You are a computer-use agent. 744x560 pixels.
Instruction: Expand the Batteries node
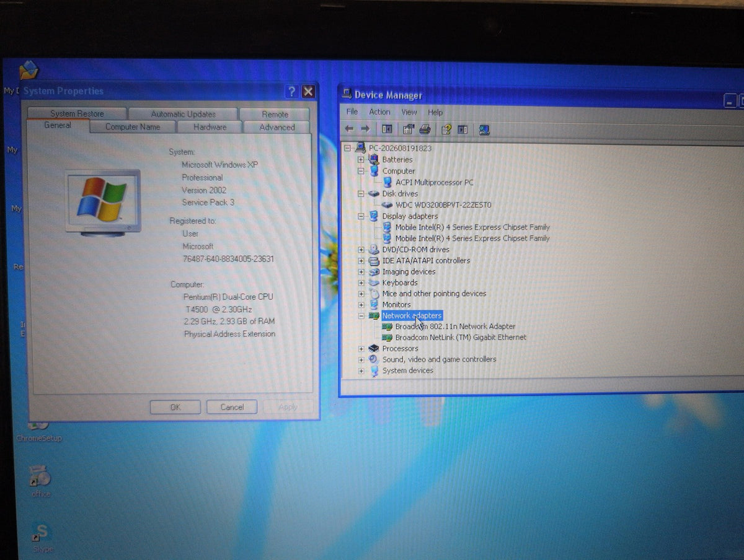(361, 160)
